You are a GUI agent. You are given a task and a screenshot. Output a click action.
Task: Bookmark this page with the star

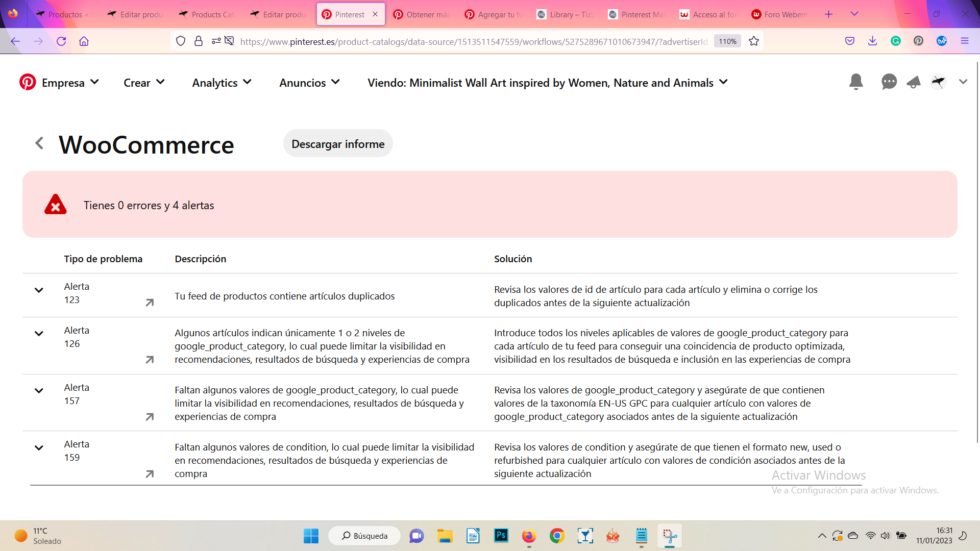[754, 41]
